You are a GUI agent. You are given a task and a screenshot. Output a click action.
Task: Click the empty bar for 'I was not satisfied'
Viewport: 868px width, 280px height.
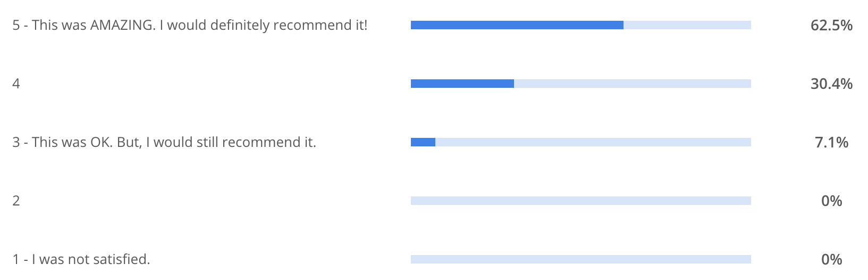pos(580,259)
